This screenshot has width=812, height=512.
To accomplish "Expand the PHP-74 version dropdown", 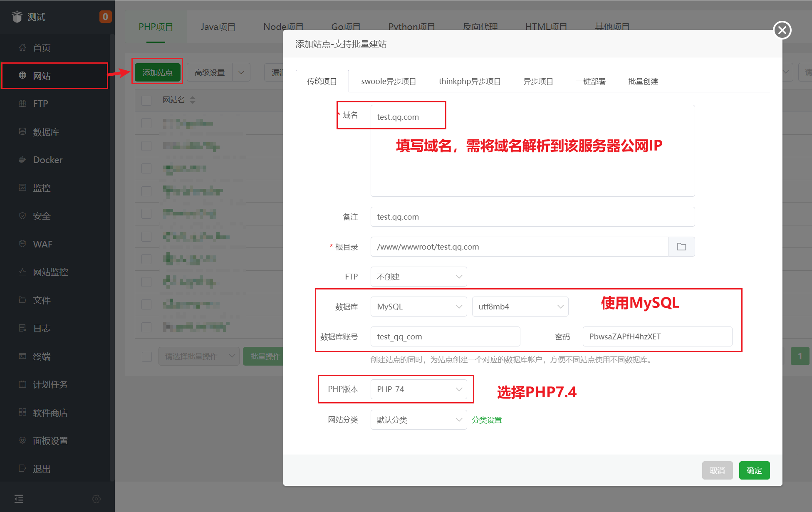I will tap(418, 389).
